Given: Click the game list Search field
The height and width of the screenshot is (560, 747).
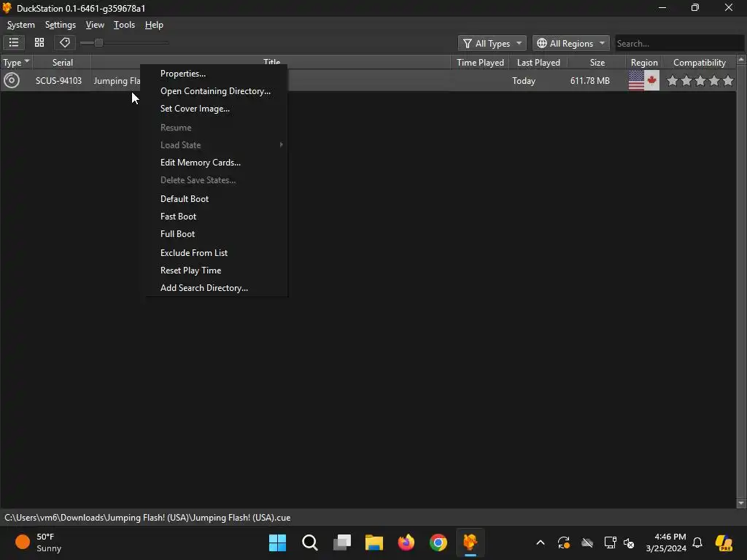Looking at the screenshot, I should tap(679, 43).
